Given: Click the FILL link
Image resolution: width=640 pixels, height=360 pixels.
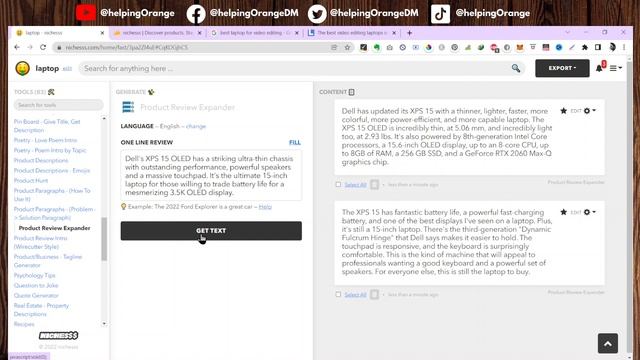Looking at the screenshot, I should 295,142.
